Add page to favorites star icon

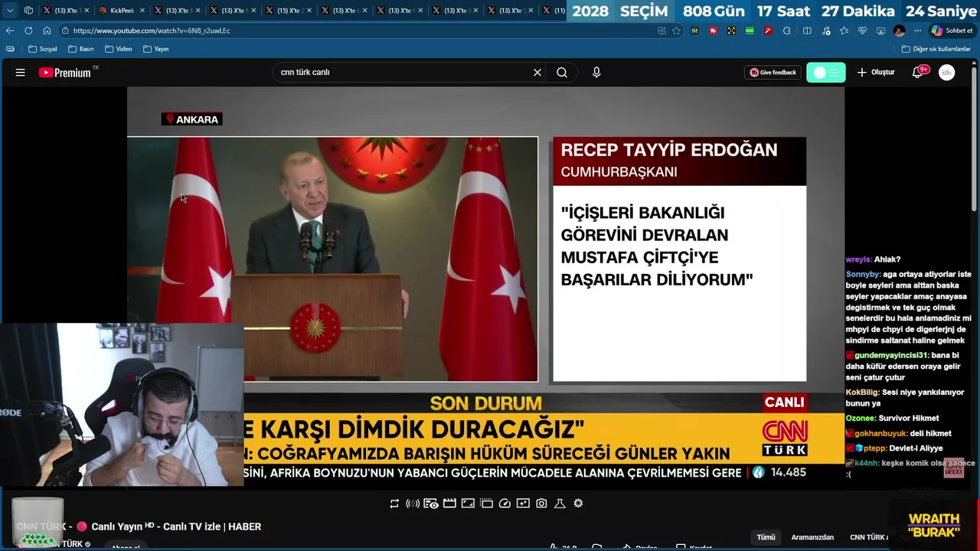(x=676, y=31)
